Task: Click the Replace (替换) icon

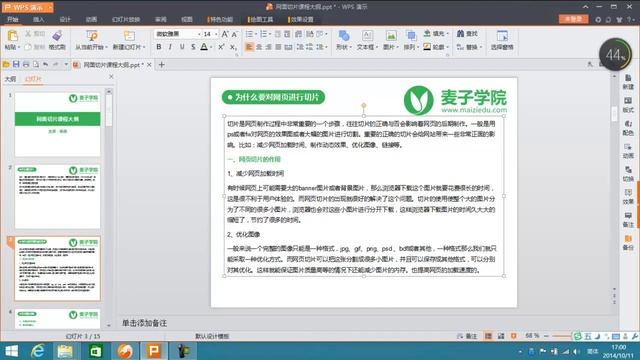Action: (460, 47)
